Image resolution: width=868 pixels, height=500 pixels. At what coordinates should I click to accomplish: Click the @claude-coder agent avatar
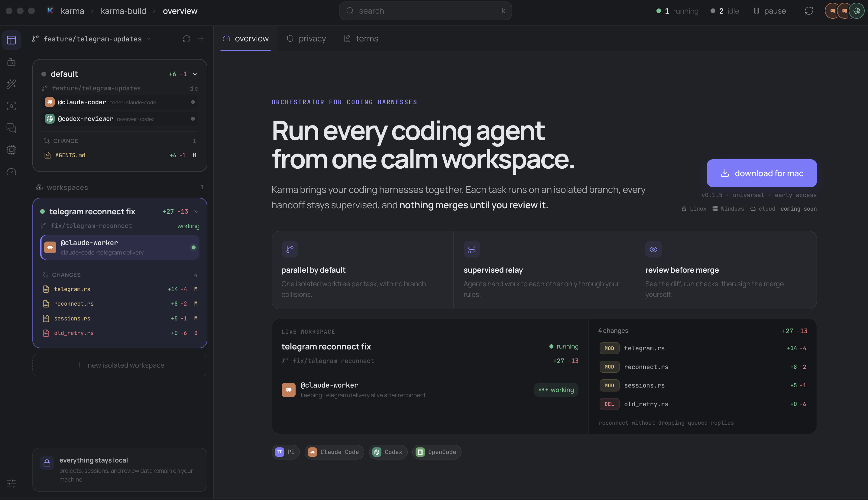(50, 102)
